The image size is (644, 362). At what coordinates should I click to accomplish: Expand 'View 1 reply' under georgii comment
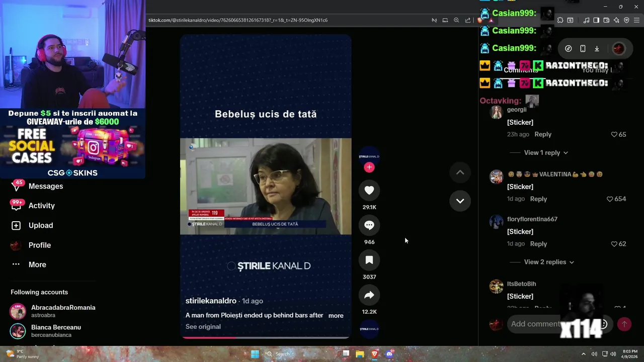click(546, 153)
